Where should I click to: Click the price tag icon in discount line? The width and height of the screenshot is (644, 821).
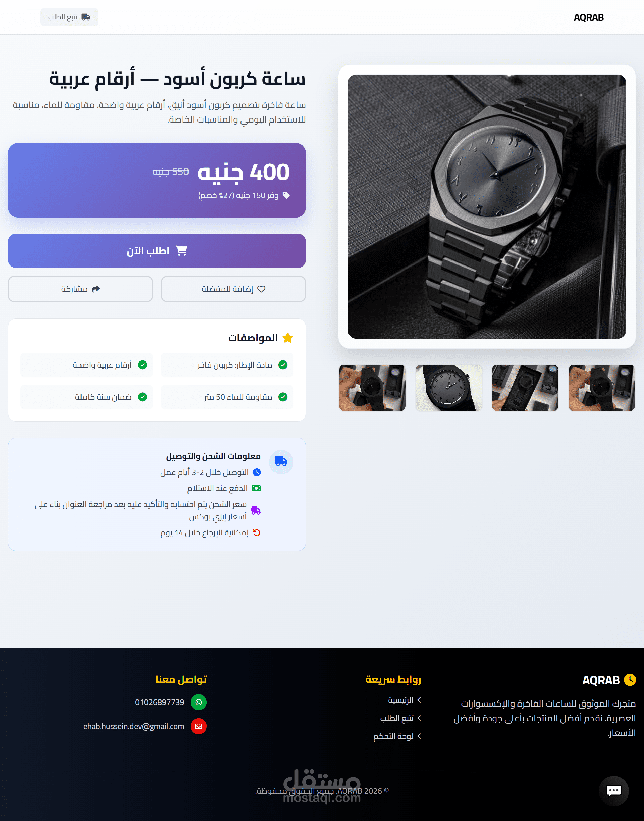click(286, 195)
